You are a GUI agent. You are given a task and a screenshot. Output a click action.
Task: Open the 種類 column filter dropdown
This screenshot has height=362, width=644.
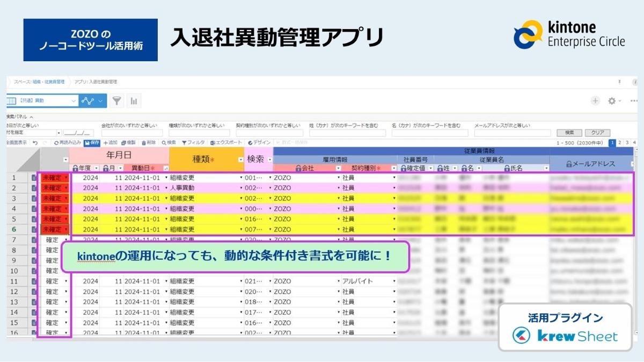(240, 160)
